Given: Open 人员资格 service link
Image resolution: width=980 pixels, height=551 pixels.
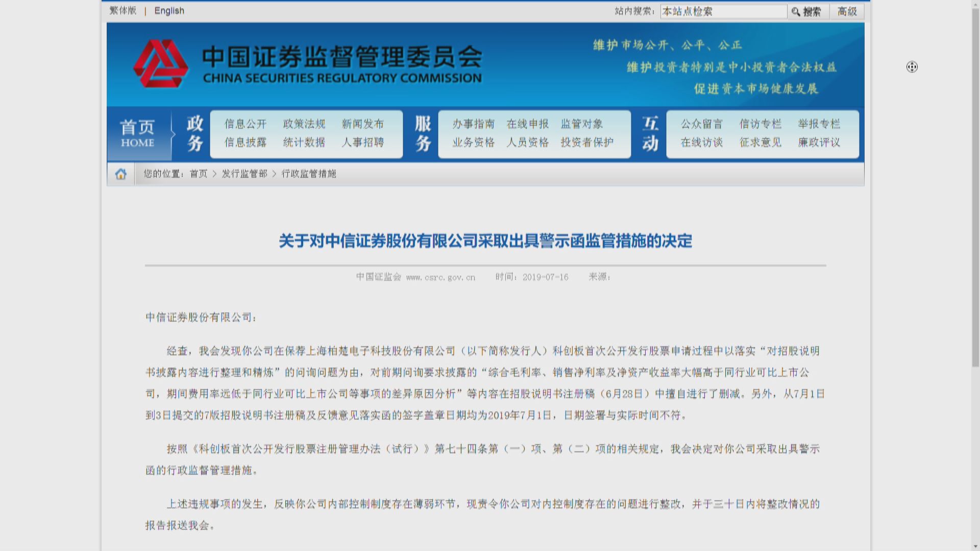Looking at the screenshot, I should pos(528,142).
